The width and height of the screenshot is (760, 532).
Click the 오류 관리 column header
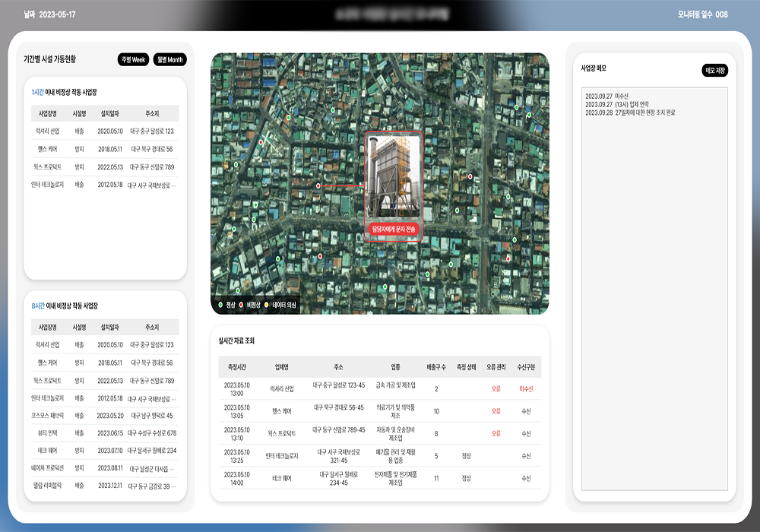click(496, 367)
